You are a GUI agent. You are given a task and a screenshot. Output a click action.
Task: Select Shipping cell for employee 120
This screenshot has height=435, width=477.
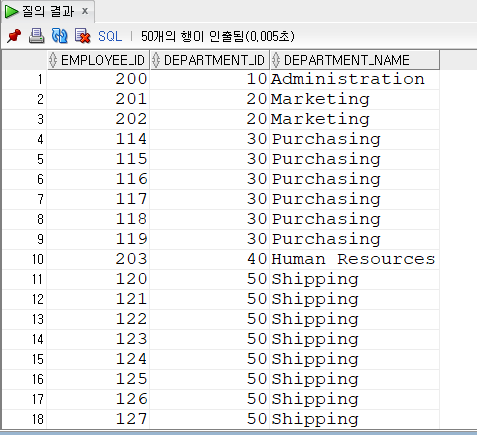355,279
